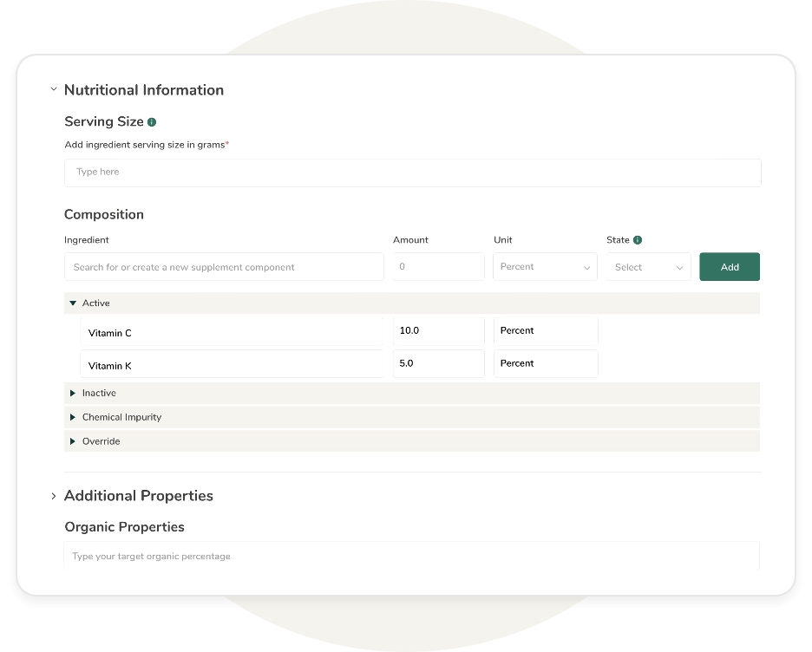Click the Chemical Impurity triangle icon
Screen dimensions: 812x652
pos(73,417)
